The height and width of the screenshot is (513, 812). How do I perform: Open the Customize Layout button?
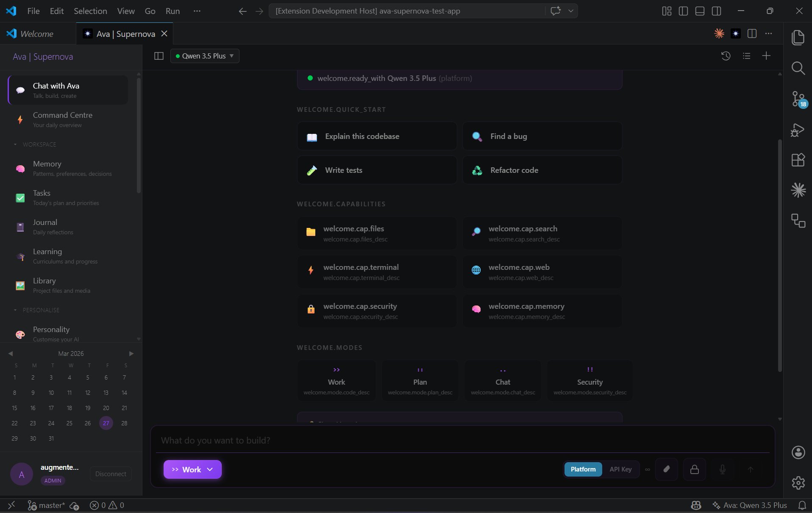[x=667, y=11]
